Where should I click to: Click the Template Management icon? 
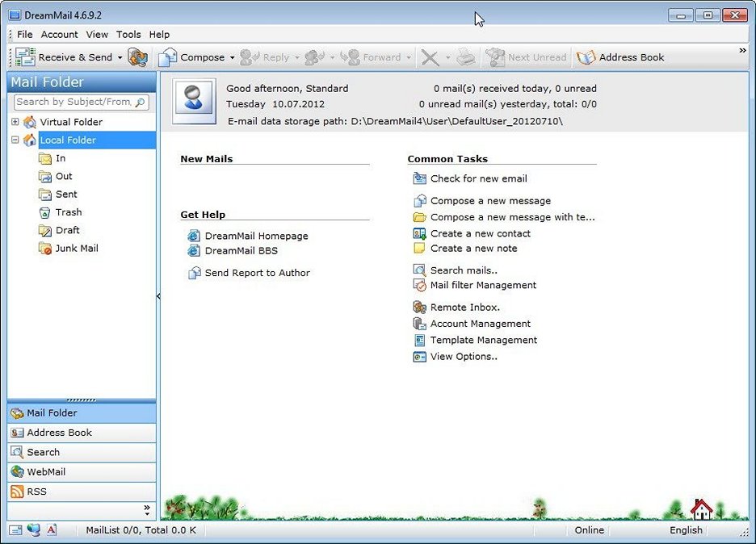[419, 340]
